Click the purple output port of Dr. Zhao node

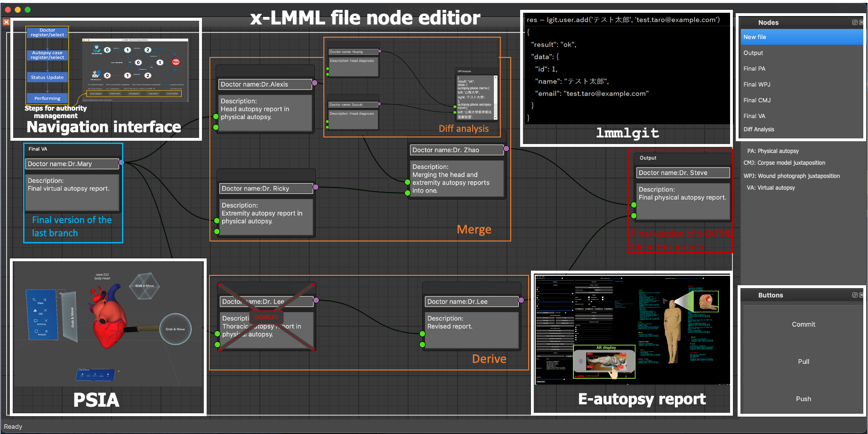(x=506, y=149)
